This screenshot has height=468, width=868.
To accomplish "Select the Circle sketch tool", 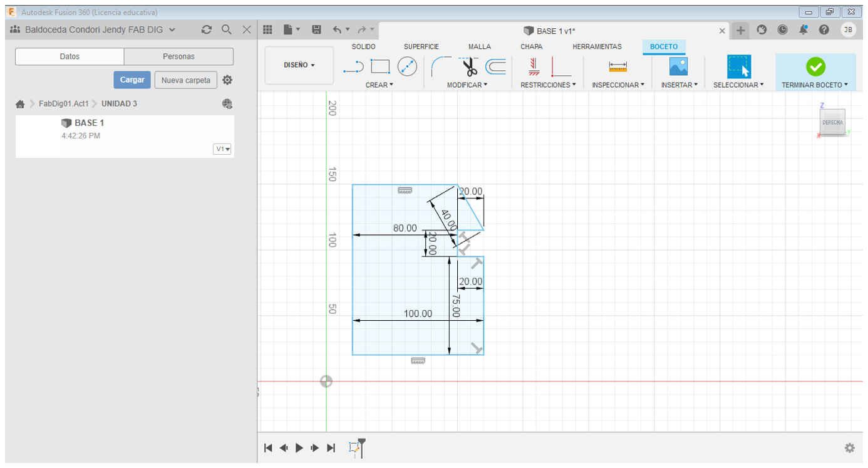I will pos(407,66).
